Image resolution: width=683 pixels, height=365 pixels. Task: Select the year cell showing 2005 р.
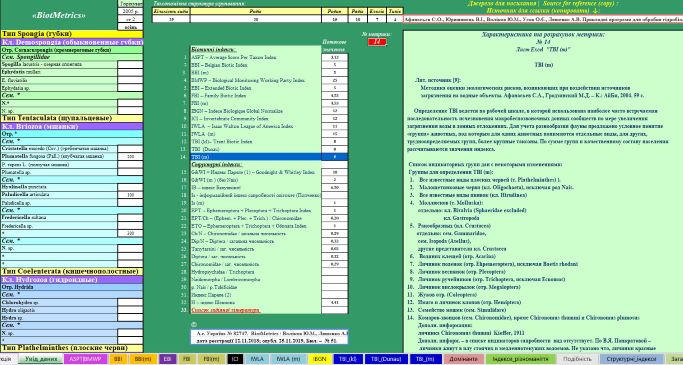(x=130, y=11)
